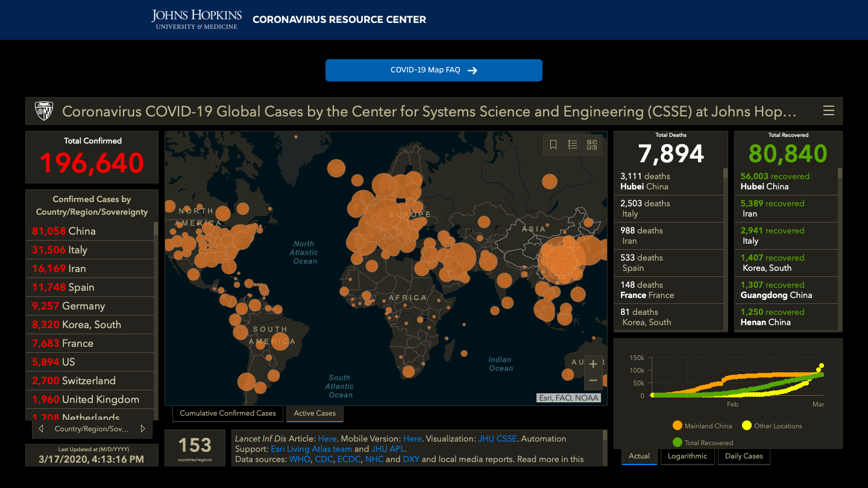Click the Johns Hopkins shield icon in title bar
This screenshot has height=488, width=868.
44,111
